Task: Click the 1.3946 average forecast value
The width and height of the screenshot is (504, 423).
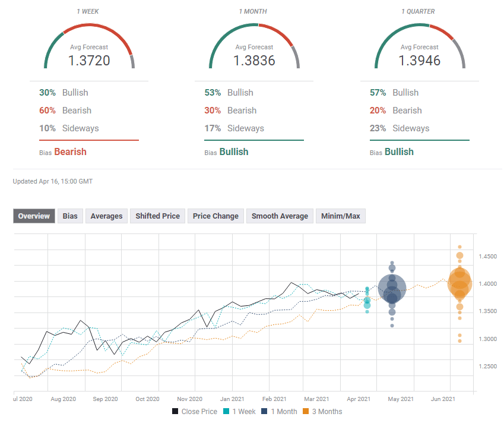Action: click(419, 60)
